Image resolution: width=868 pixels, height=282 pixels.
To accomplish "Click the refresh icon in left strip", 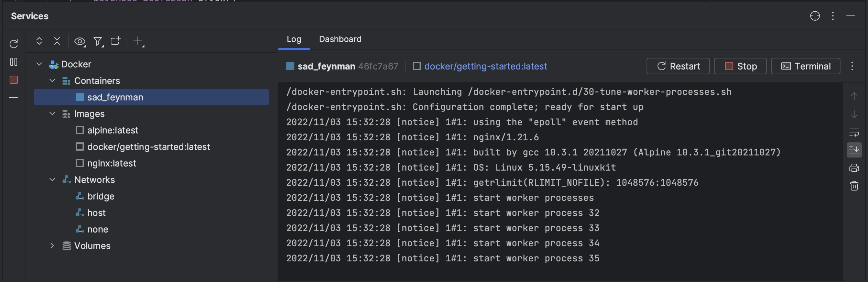I will point(14,44).
